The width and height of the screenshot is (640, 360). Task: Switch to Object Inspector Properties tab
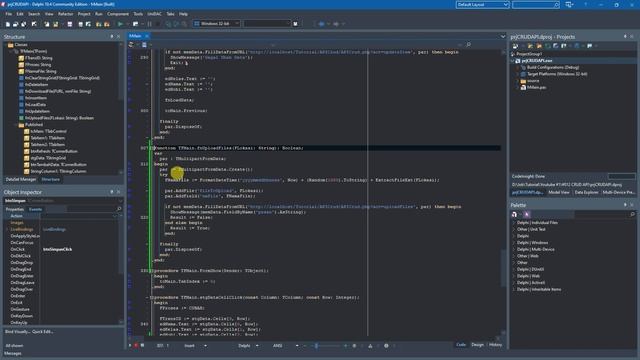15,209
